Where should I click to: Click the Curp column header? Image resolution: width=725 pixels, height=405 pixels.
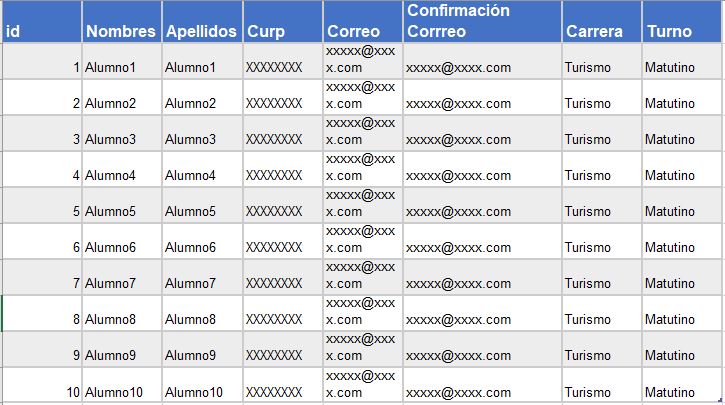(x=282, y=31)
